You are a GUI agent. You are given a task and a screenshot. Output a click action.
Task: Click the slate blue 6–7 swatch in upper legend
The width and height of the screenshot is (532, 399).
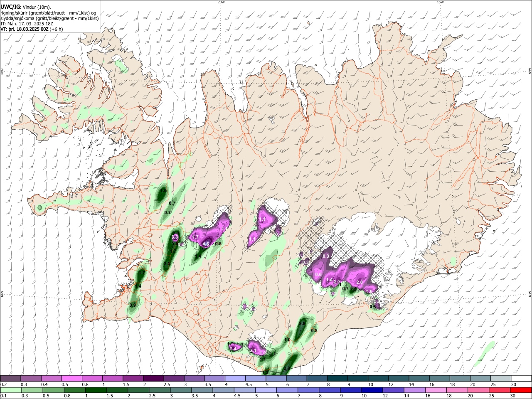pyautogui.click(x=297, y=379)
